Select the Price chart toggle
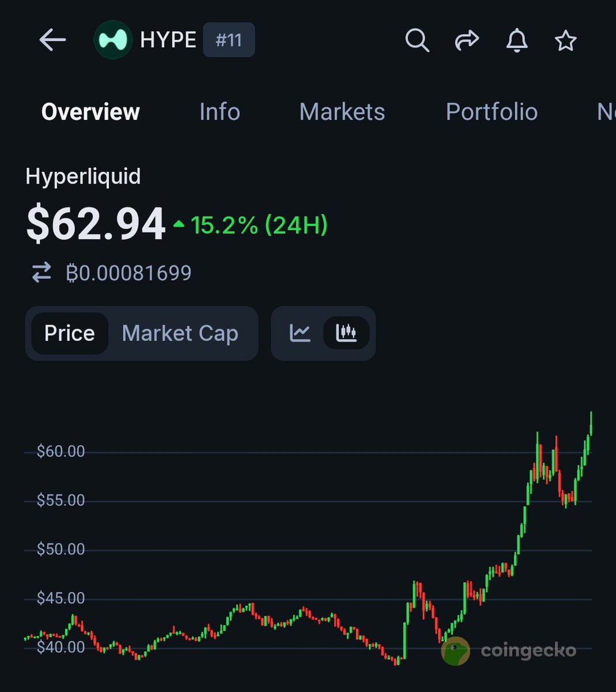Screen dimensions: 616x692 click(x=69, y=333)
